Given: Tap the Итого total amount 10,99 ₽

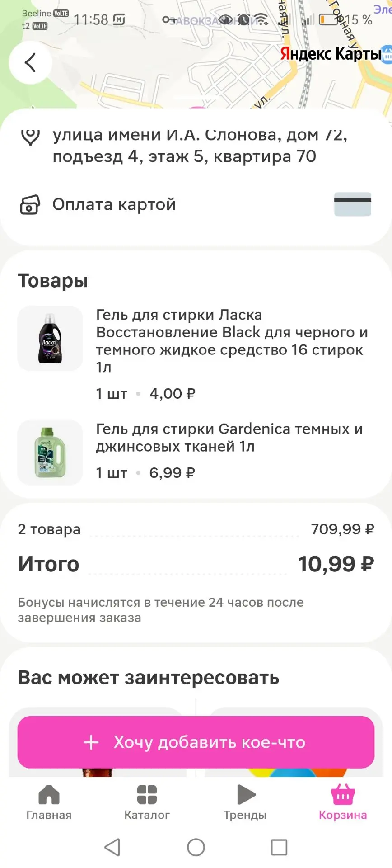Looking at the screenshot, I should pos(336,564).
